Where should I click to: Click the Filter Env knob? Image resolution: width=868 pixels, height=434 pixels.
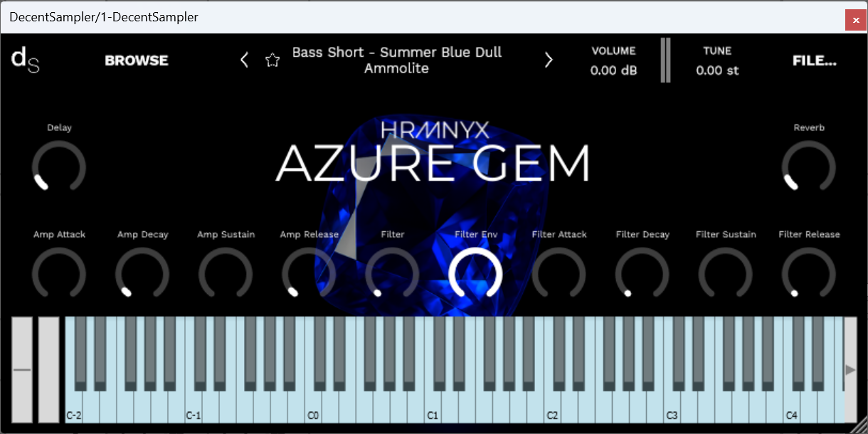click(x=475, y=275)
